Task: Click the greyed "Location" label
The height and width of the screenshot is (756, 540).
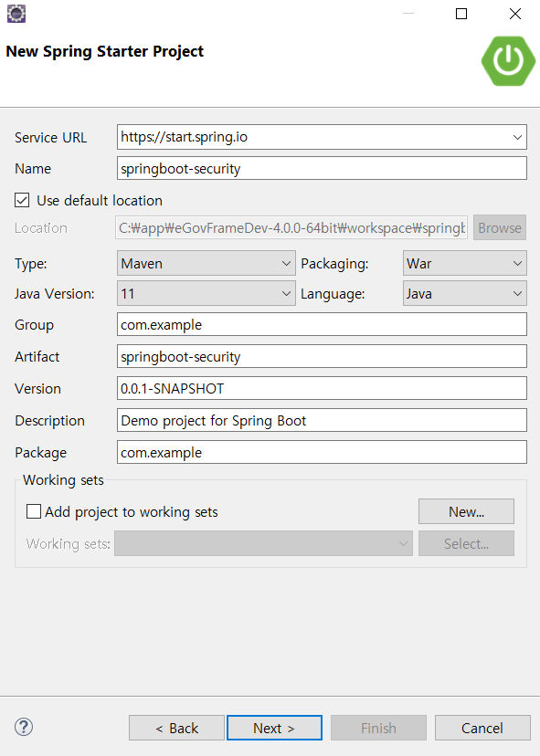Action: [x=41, y=228]
